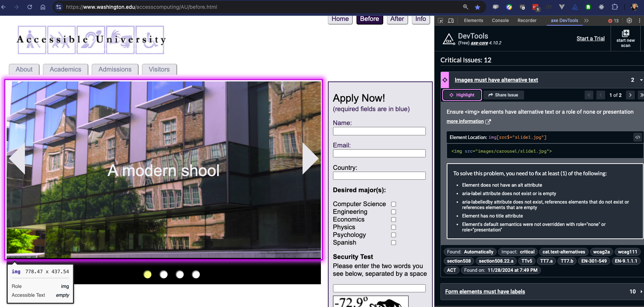Reload the page with the refresh icon
The height and width of the screenshot is (307, 644).
click(30, 7)
